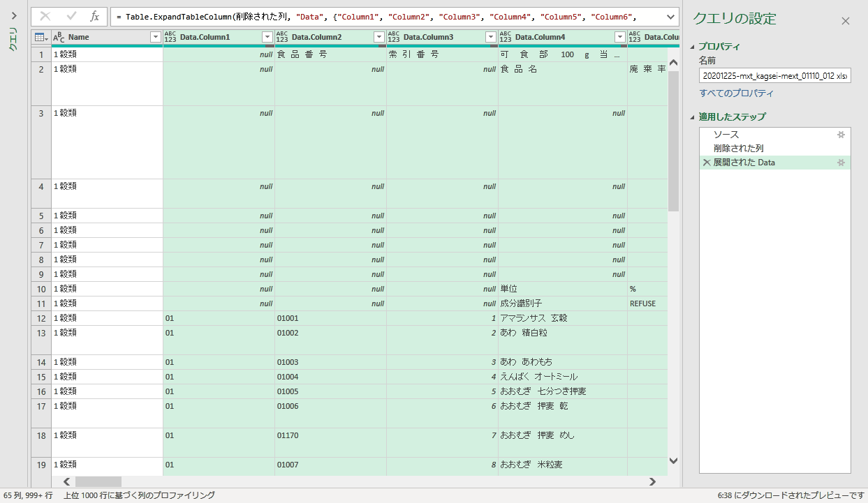Click the horizontal scrollbar right arrow
The image size is (868, 503).
click(652, 481)
